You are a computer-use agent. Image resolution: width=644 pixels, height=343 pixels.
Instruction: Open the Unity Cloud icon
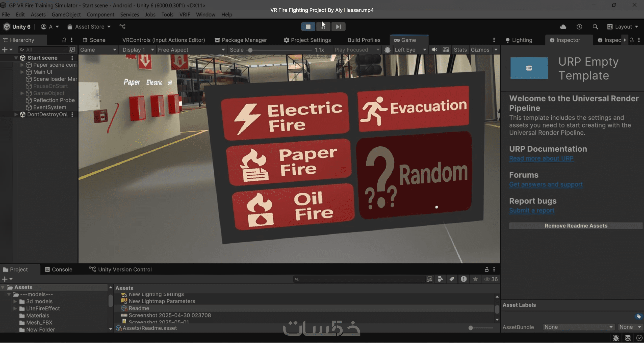(563, 27)
